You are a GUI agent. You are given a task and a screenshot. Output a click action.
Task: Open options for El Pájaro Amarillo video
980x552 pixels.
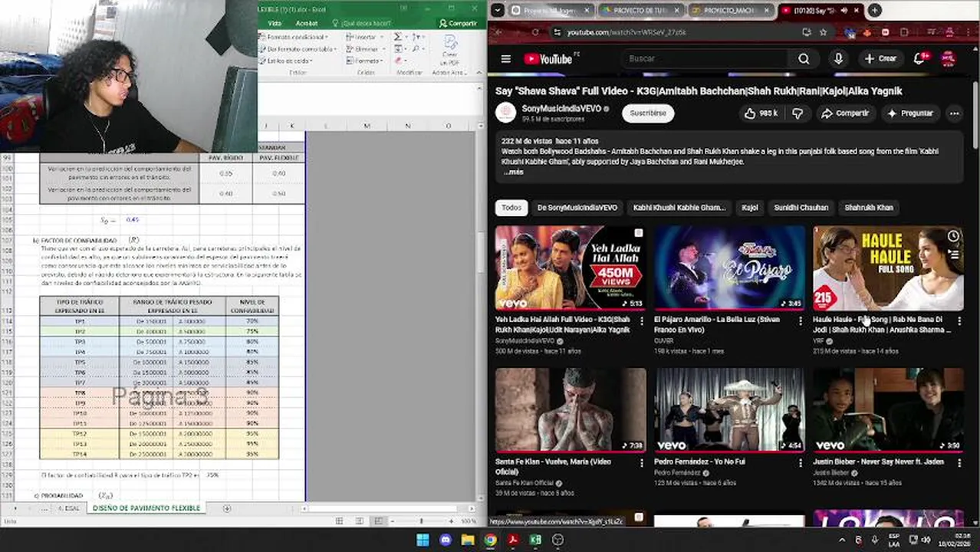click(x=801, y=321)
